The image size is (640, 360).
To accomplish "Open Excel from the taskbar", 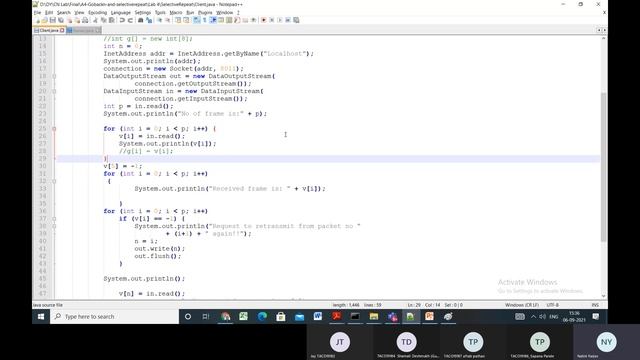I will (x=243, y=317).
